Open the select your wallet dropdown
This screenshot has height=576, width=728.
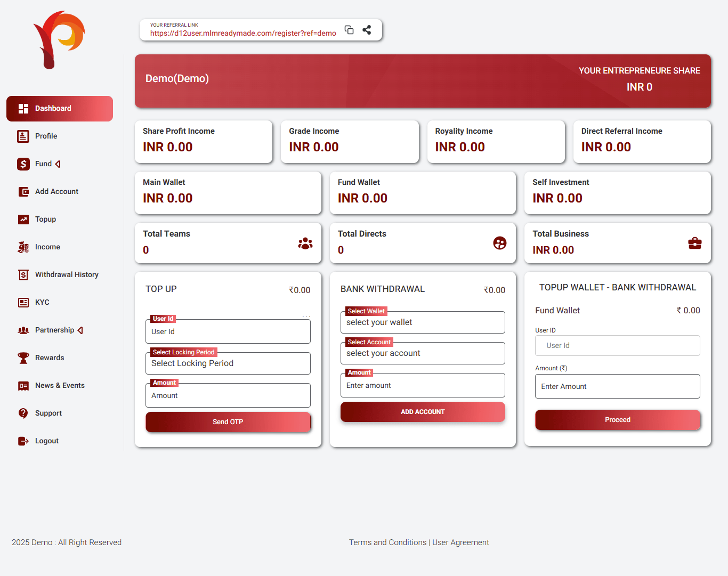(x=422, y=322)
